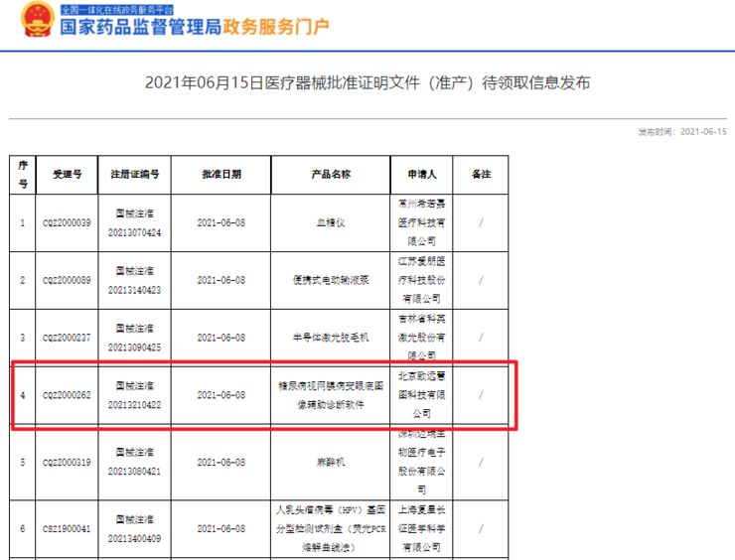Click serial number 1 in the CQZ2000039 row
The height and width of the screenshot is (560, 735).
(x=23, y=223)
